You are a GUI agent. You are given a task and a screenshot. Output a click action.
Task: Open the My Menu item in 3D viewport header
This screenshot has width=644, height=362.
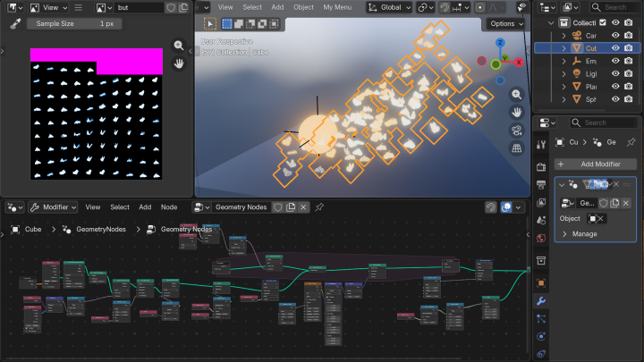pos(337,7)
